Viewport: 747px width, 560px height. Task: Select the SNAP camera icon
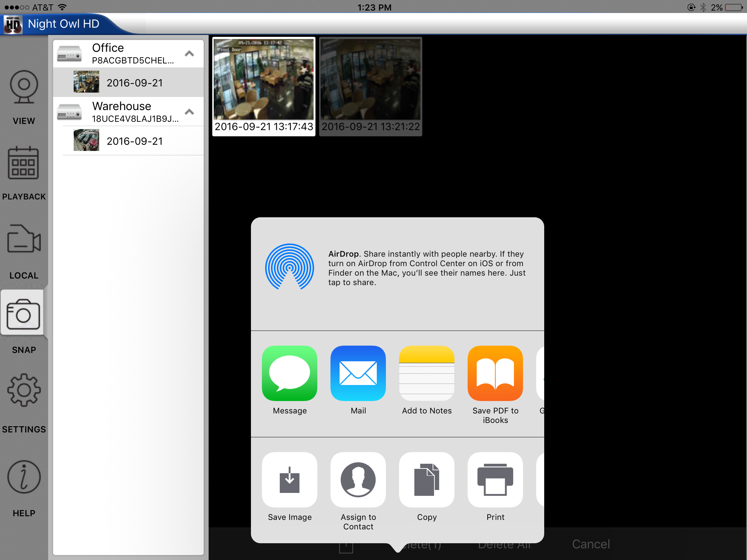[x=23, y=314]
